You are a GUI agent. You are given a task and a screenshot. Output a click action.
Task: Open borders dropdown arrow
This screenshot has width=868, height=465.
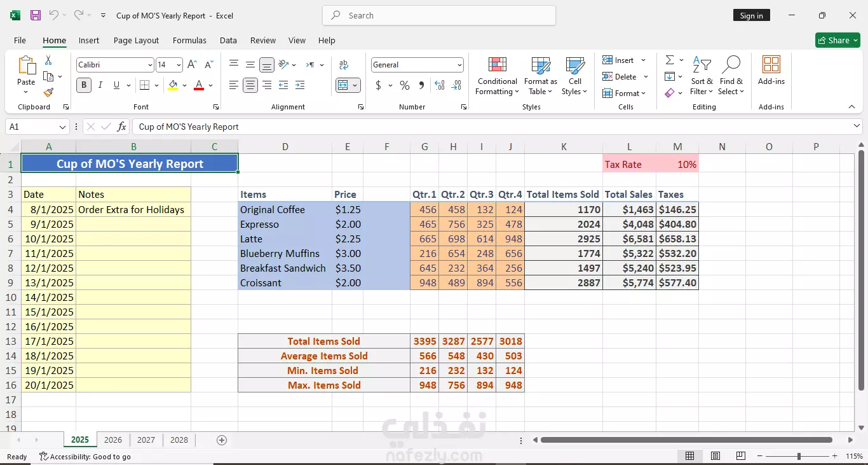point(156,85)
